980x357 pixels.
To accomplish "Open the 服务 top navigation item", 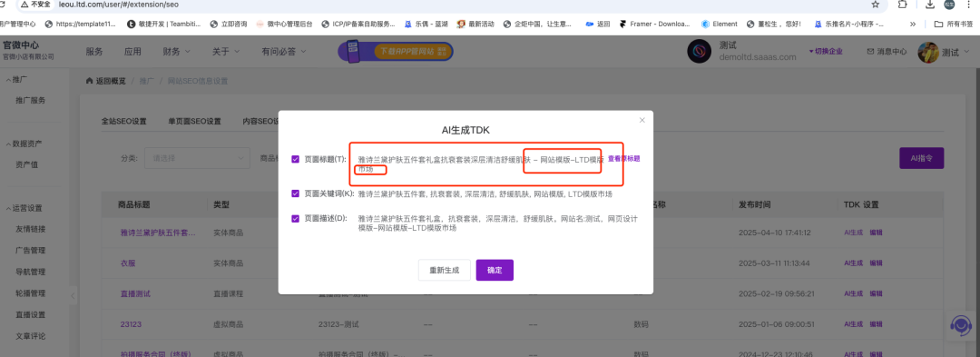I will 94,52.
